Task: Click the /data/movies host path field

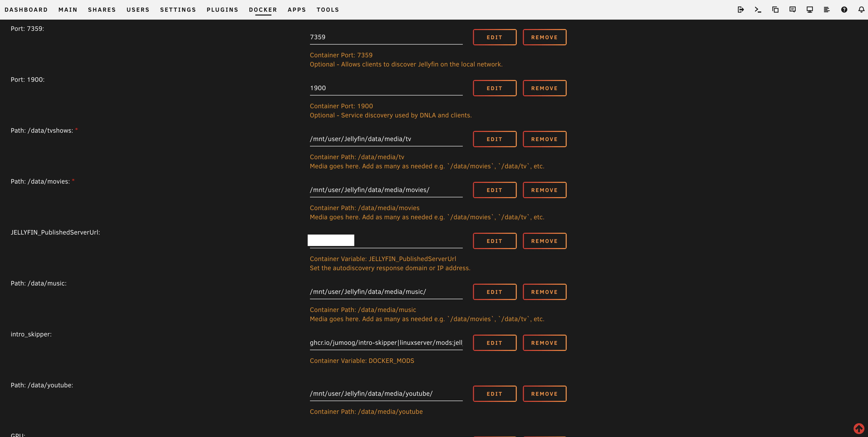Action: [386, 190]
